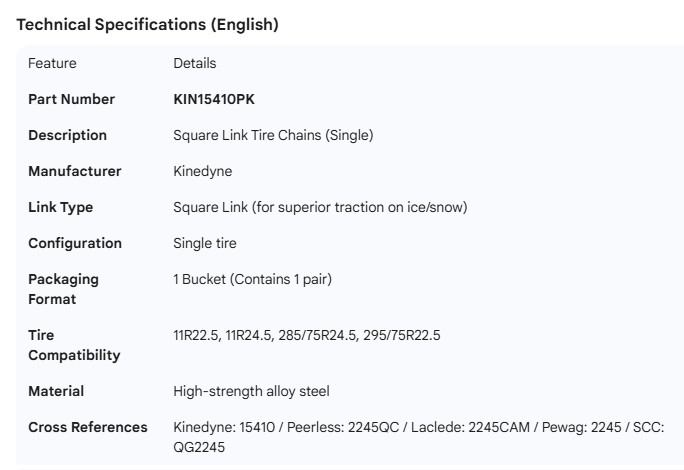Select the 1 Bucket (Contains 1 pair) value
Image resolution: width=684 pixels, height=470 pixels.
point(252,279)
